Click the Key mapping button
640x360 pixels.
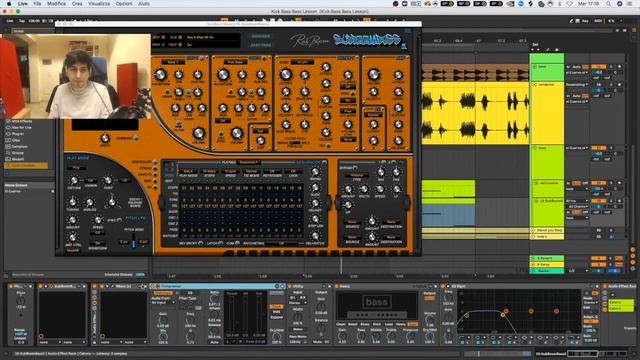tap(585, 21)
